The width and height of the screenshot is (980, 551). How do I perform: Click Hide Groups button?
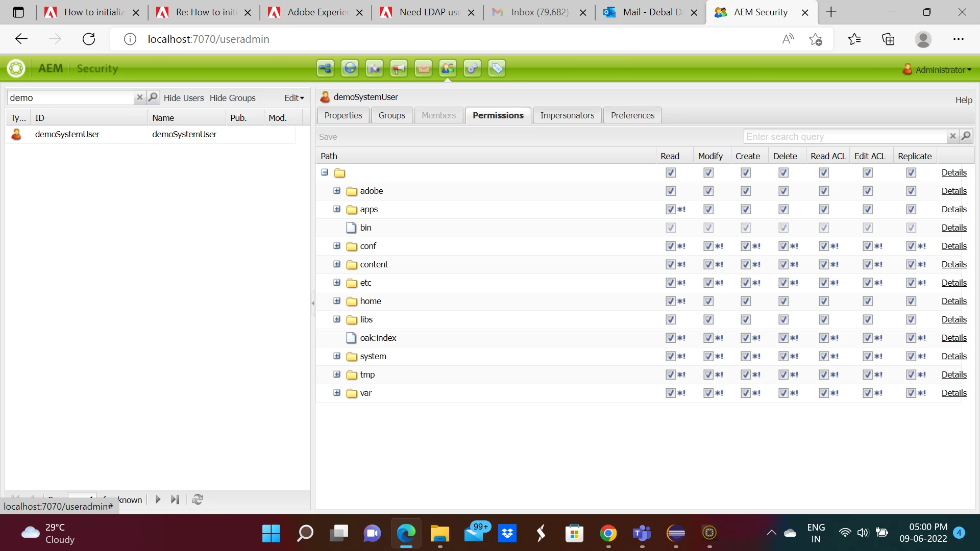point(232,98)
